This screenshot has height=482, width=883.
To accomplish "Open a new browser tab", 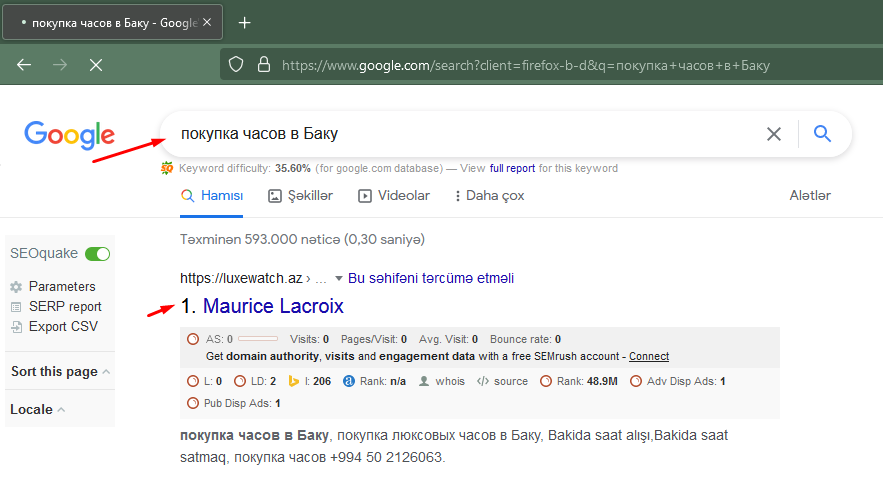I will pyautogui.click(x=244, y=23).
